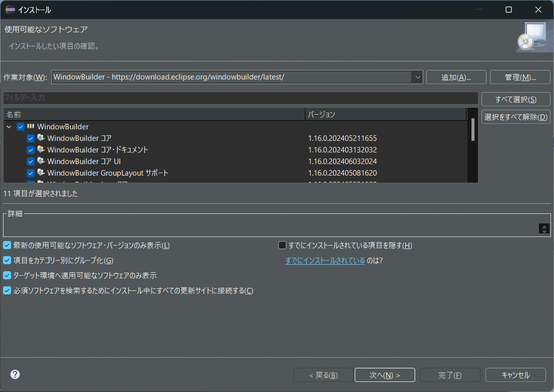Click the フィルター入力 filter text field

pos(240,98)
